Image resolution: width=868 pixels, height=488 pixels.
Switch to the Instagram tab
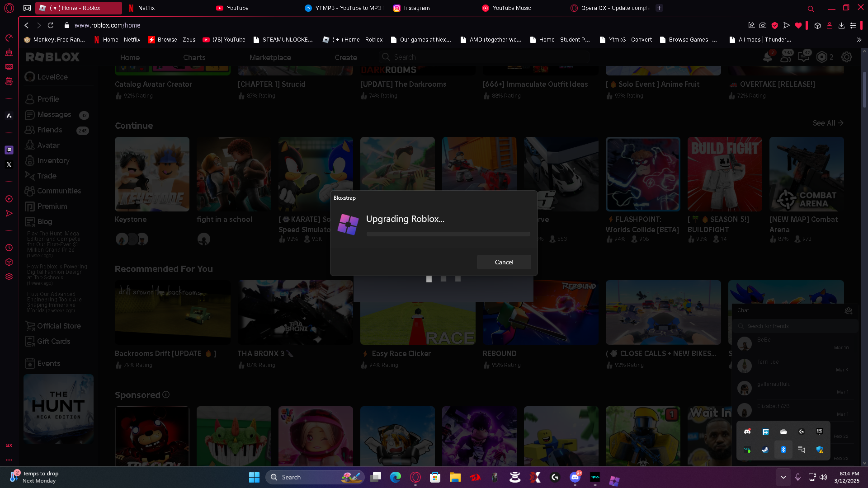click(x=432, y=8)
